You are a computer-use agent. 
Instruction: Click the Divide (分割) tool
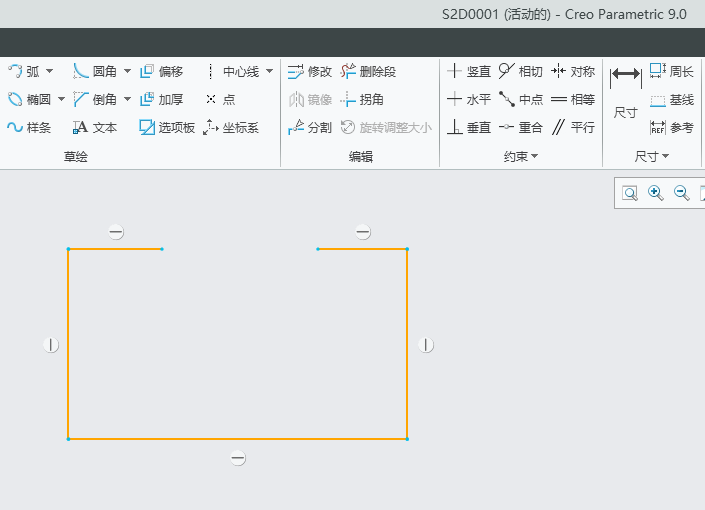pos(310,128)
